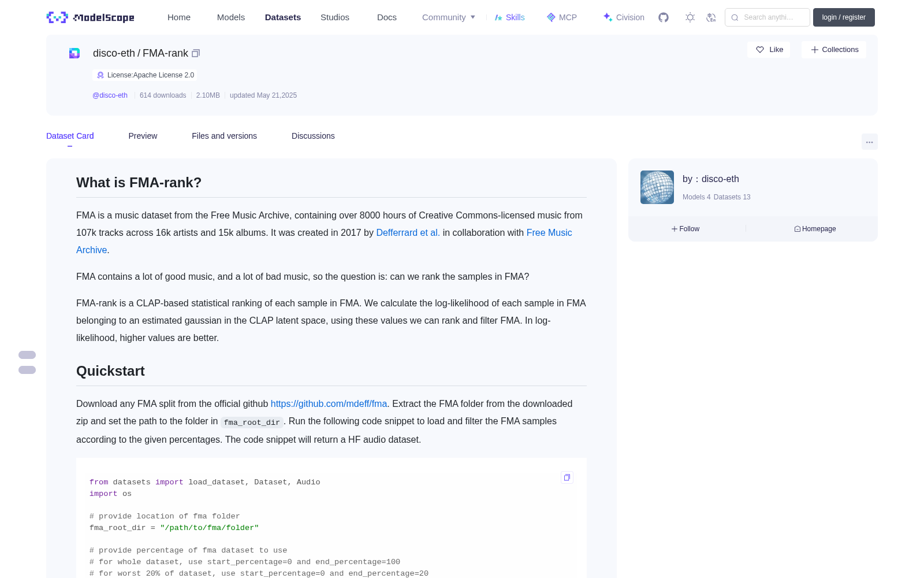The image size is (924, 578).
Task: Expand the Community dropdown
Action: coord(449,17)
